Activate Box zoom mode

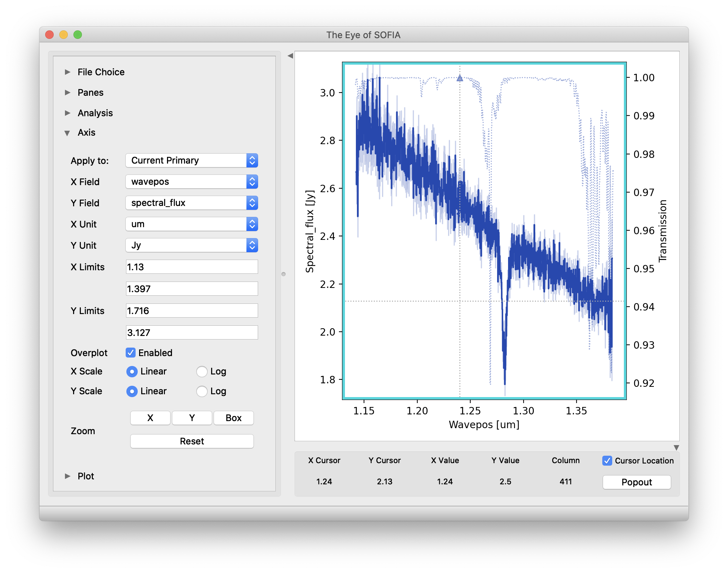click(x=233, y=418)
